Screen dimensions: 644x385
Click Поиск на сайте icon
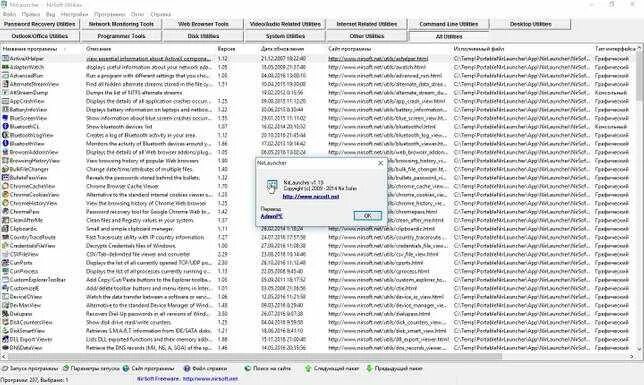coord(248,369)
